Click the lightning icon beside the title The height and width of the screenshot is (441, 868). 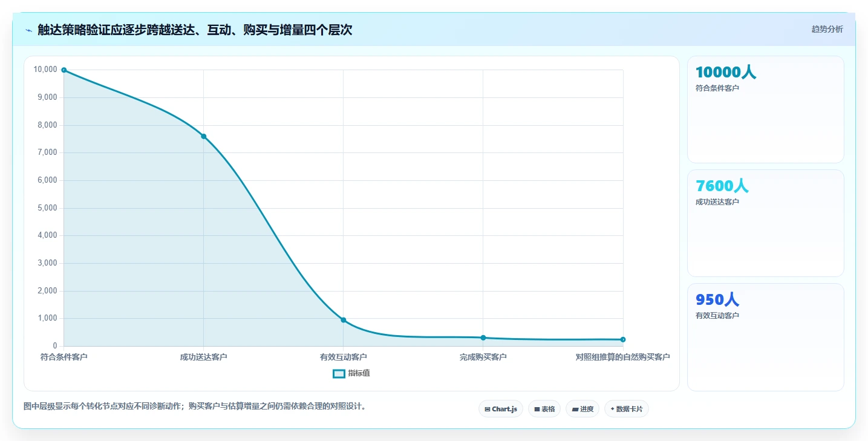(x=28, y=30)
